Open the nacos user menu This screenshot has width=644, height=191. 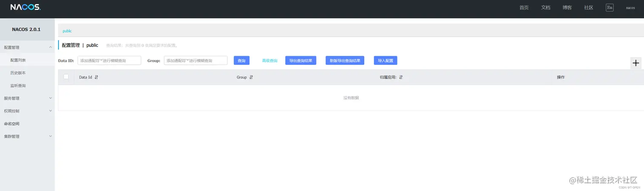pos(630,8)
